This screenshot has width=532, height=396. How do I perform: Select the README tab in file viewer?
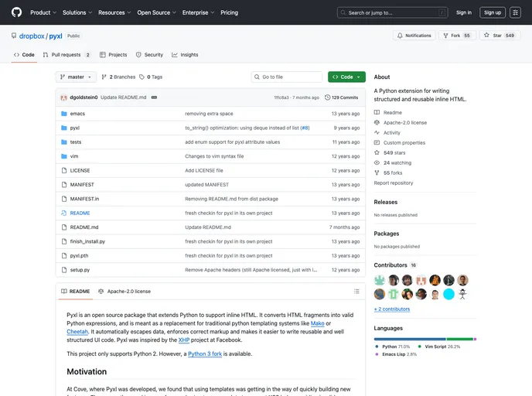[x=75, y=292]
